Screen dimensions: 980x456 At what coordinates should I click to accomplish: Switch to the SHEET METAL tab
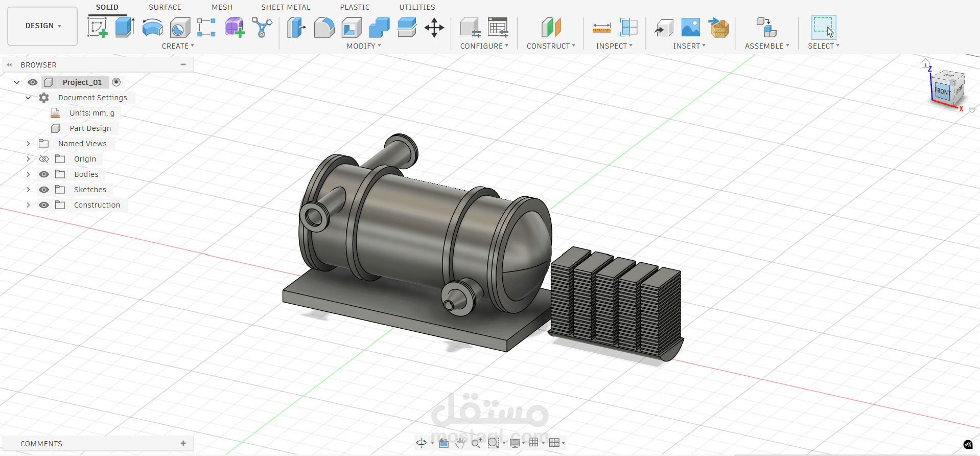pyautogui.click(x=286, y=7)
